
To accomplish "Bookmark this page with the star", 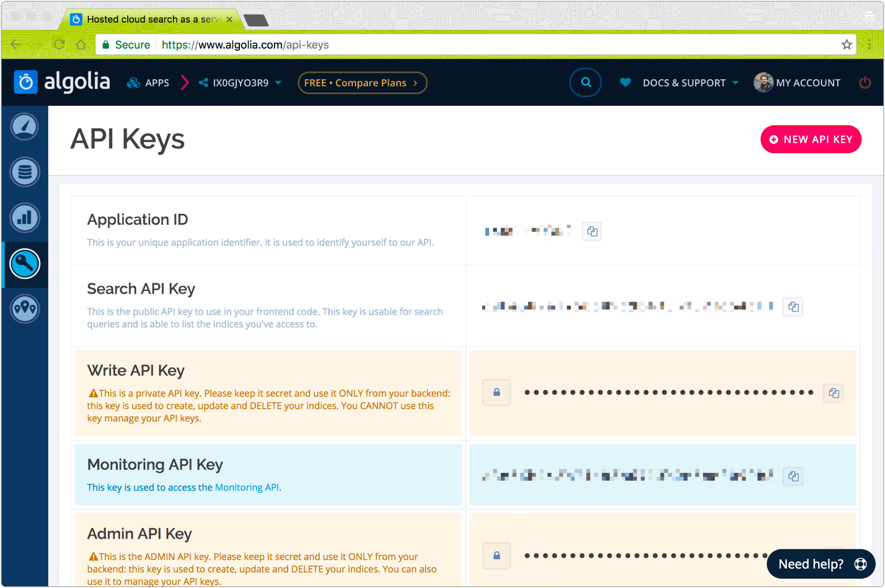I will click(846, 45).
